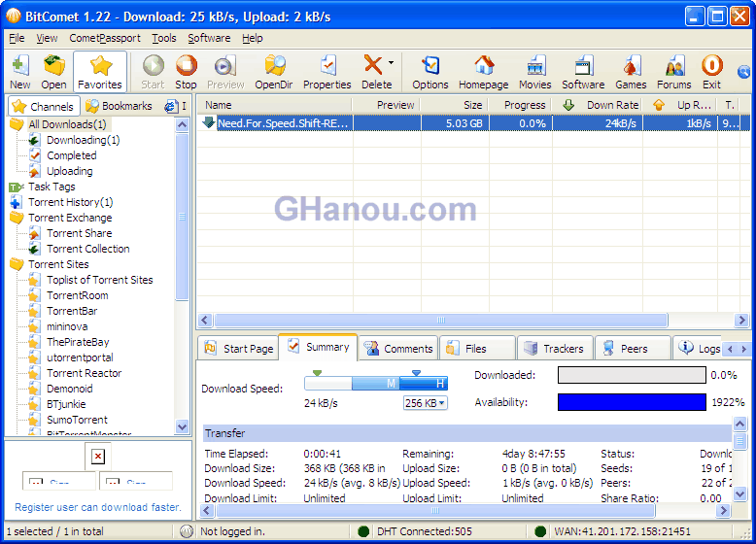Click 'Not logged in.' status entry
The height and width of the screenshot is (544, 756).
232,531
